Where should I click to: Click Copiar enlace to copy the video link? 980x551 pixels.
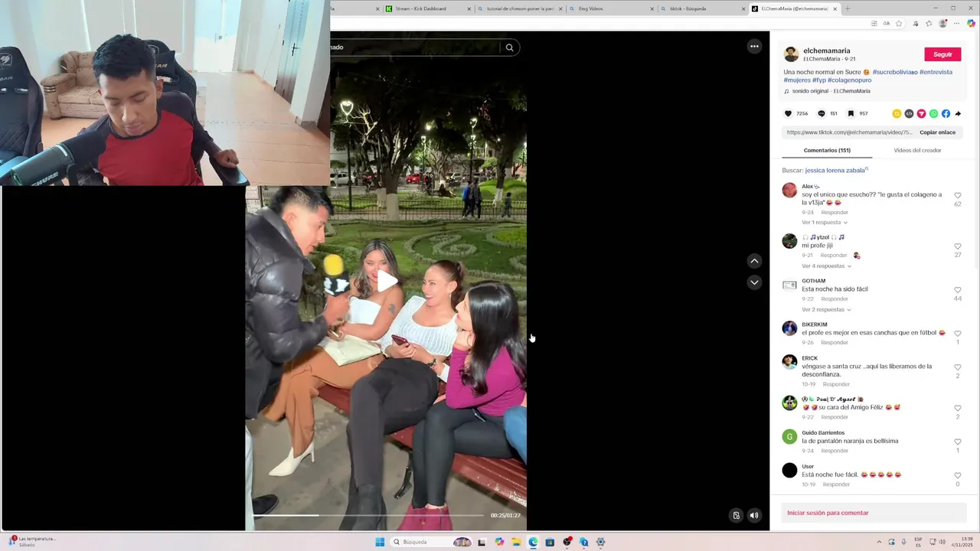pyautogui.click(x=937, y=132)
